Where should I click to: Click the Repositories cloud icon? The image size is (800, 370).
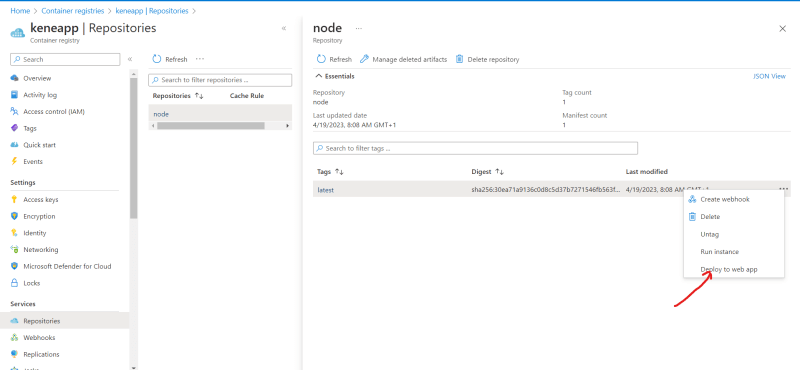pyautogui.click(x=14, y=321)
